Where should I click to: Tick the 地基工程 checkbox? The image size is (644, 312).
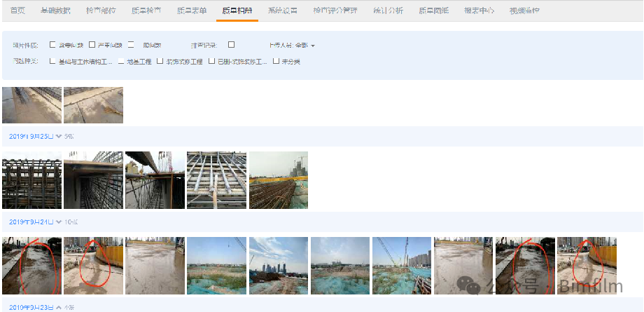pyautogui.click(x=121, y=61)
